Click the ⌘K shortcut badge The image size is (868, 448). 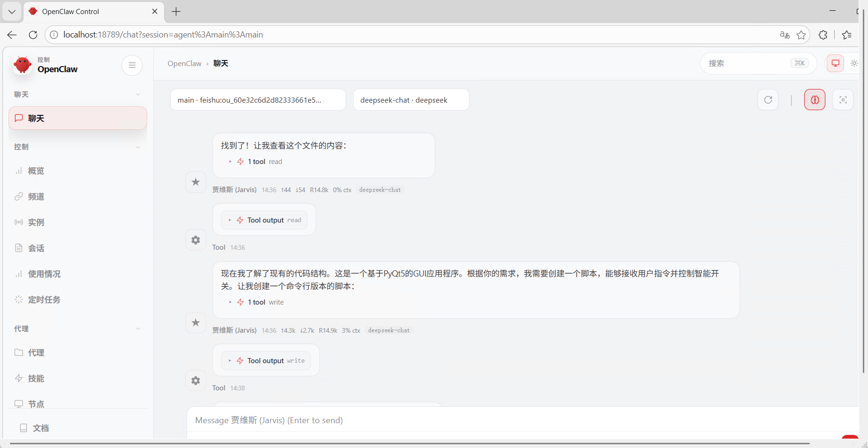tap(800, 63)
